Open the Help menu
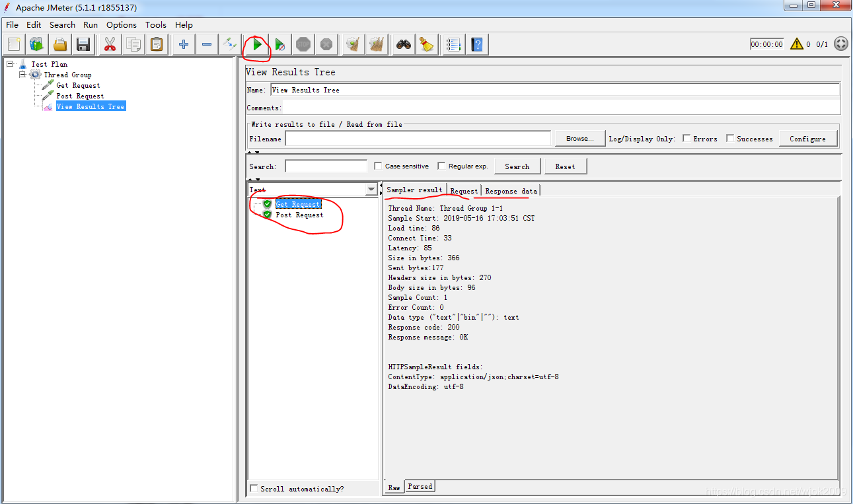 point(184,24)
